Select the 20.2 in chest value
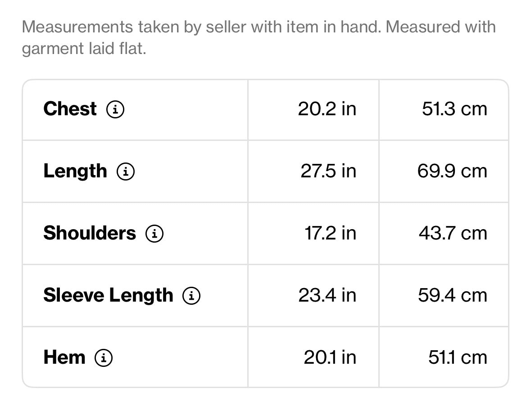The width and height of the screenshot is (531, 420). pyautogui.click(x=327, y=109)
